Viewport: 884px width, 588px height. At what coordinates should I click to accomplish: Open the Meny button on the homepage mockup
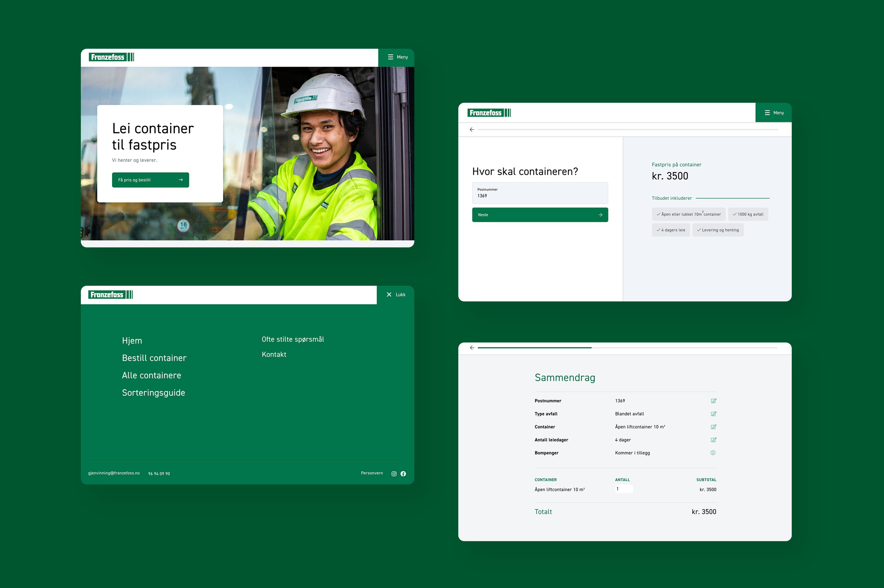pos(396,57)
